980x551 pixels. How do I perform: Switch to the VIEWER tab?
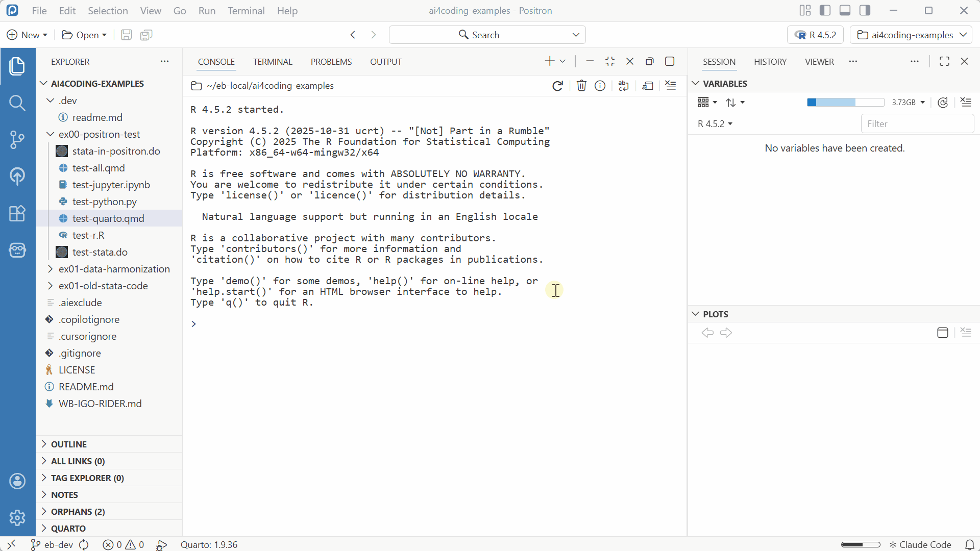819,62
